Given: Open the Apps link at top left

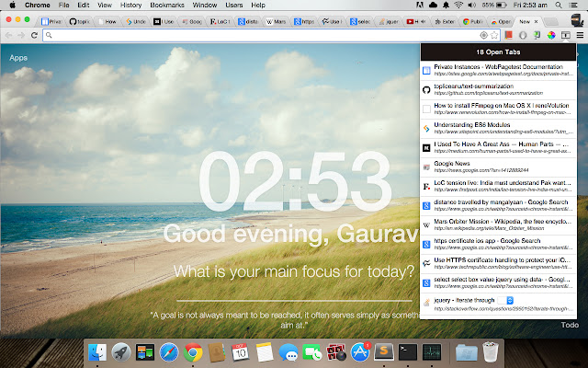Looking at the screenshot, I should point(18,58).
